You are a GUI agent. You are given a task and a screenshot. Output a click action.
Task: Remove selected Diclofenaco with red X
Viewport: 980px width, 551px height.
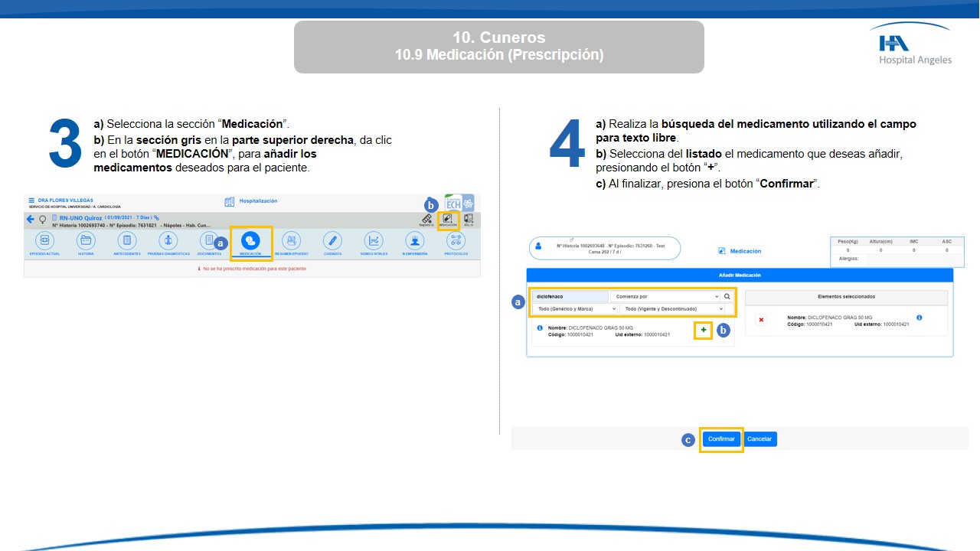pyautogui.click(x=761, y=320)
